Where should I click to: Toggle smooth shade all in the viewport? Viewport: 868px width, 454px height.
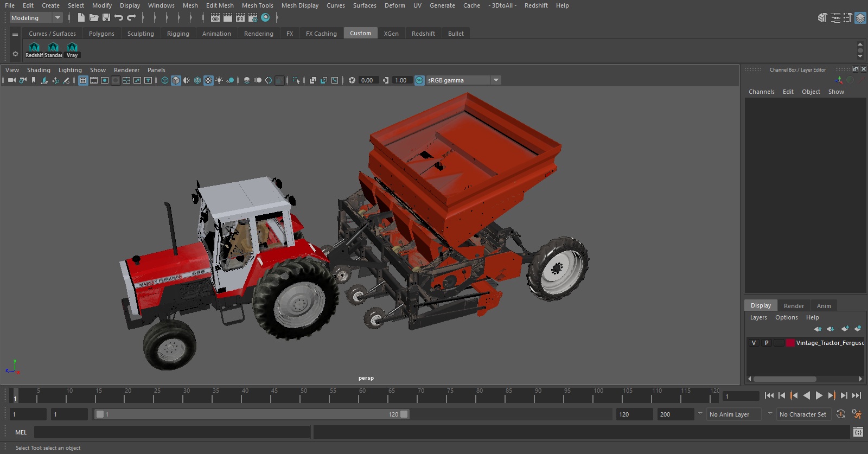176,80
